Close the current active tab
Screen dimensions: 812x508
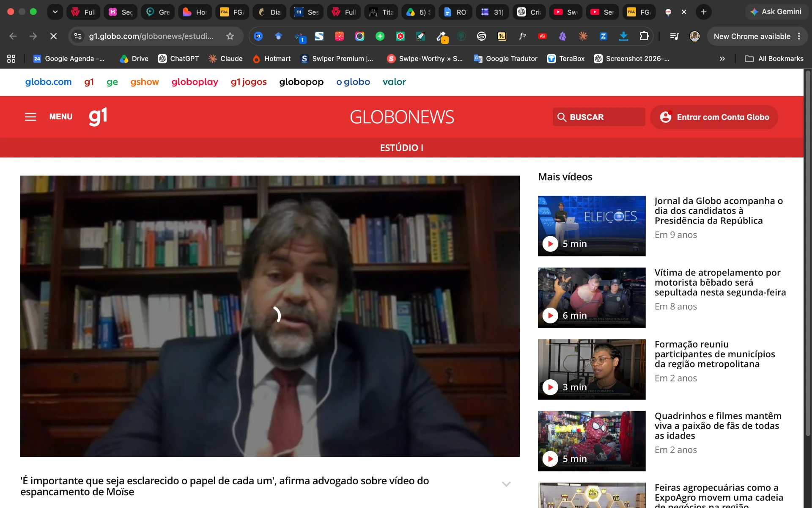(x=684, y=12)
